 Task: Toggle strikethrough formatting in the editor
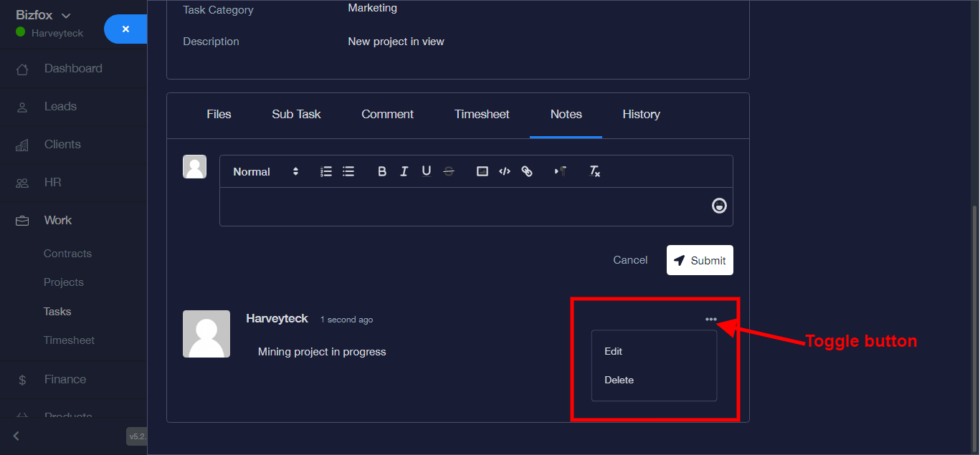pos(449,171)
